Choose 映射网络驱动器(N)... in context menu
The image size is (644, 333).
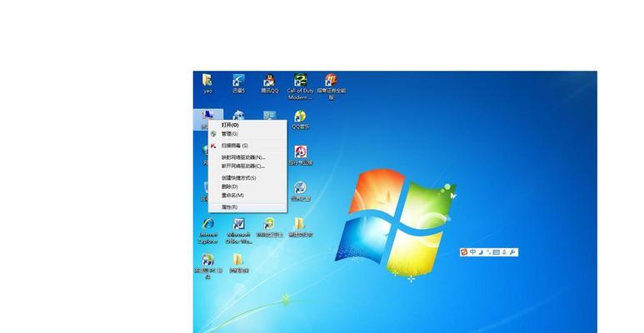247,157
